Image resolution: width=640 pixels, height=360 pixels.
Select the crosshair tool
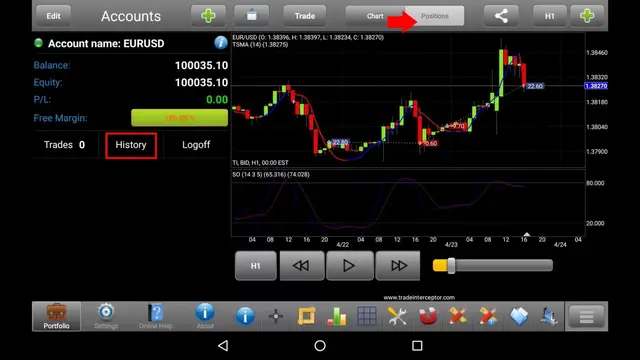pyautogui.click(x=276, y=316)
